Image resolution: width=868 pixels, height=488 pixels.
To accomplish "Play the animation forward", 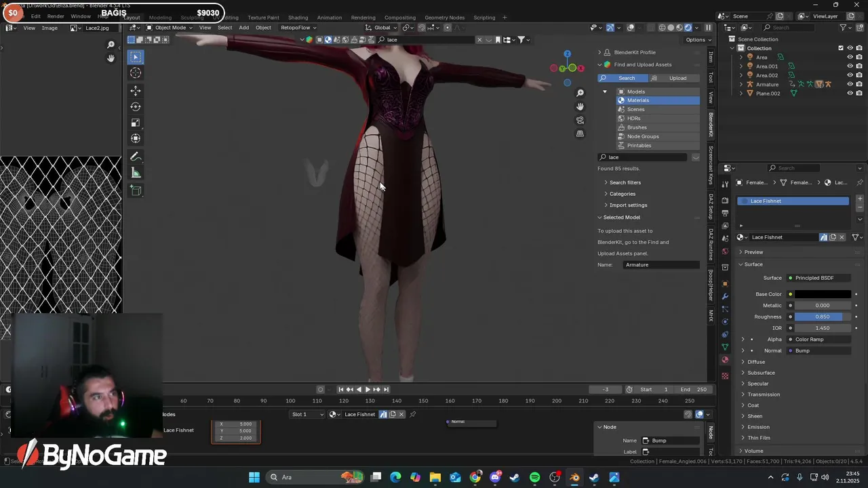I will click(x=368, y=389).
